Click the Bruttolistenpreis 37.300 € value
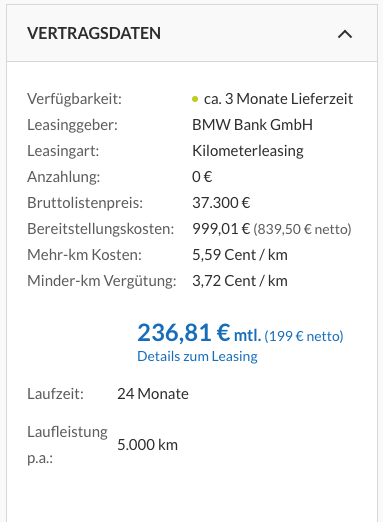Screen dimensions: 383x522 click(221, 203)
